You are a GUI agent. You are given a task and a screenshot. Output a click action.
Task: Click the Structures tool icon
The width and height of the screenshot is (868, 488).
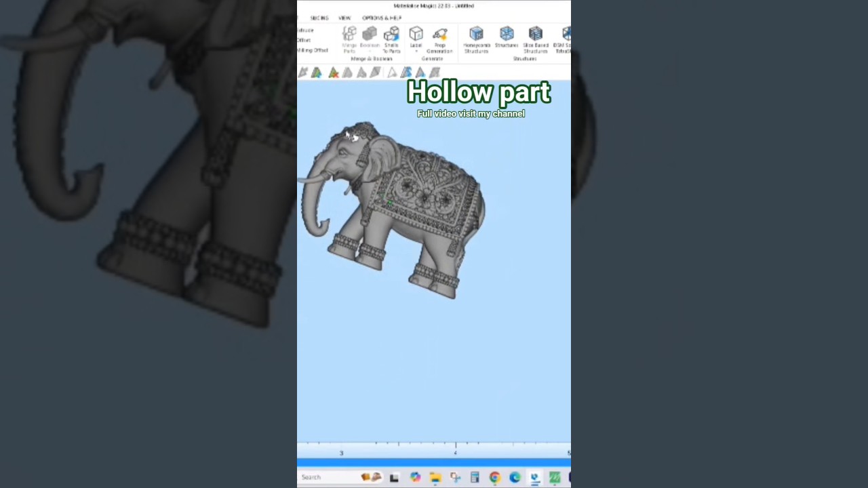pos(507,33)
